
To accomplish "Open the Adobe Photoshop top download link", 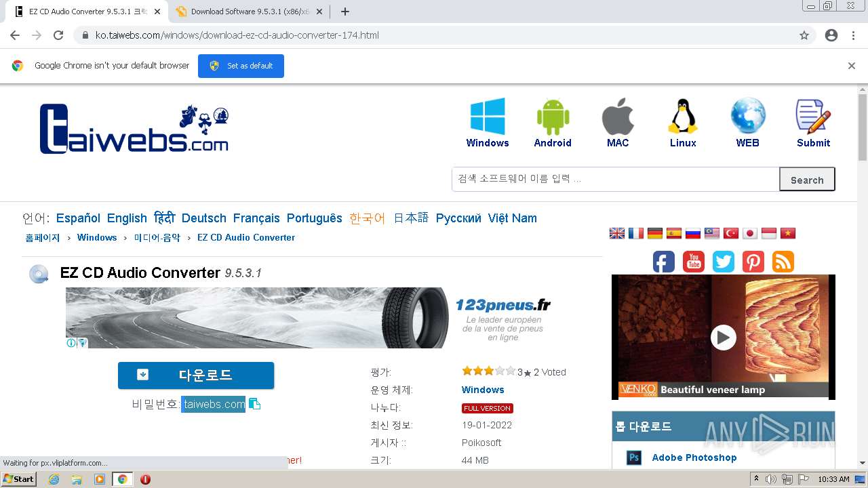I will tap(694, 457).
